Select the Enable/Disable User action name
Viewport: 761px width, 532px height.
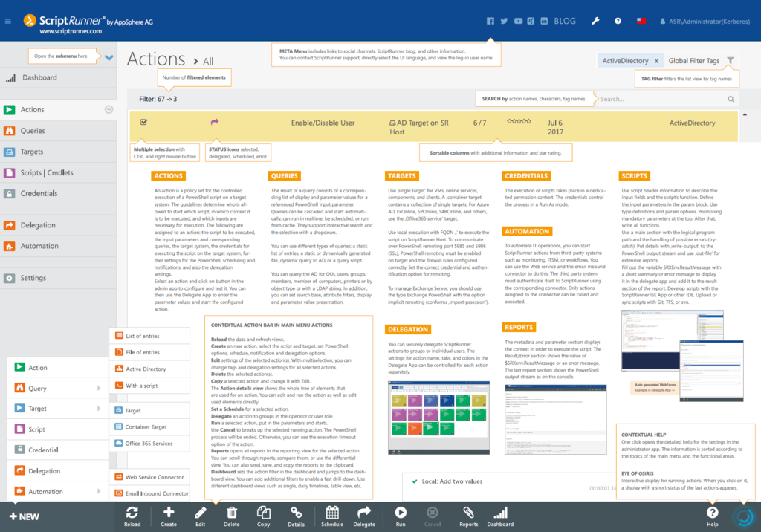(323, 123)
